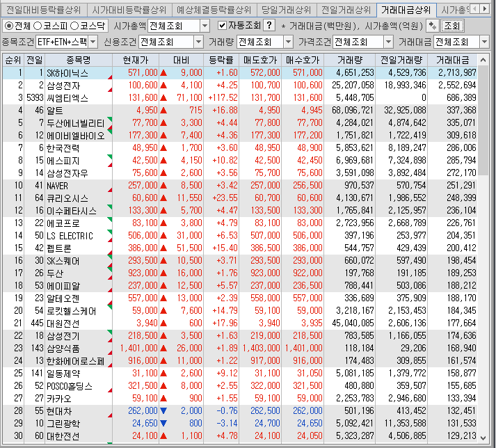Image resolution: width=496 pixels, height=448 pixels.
Task: Click SK스퀘어 stock name
Action: tap(63, 261)
